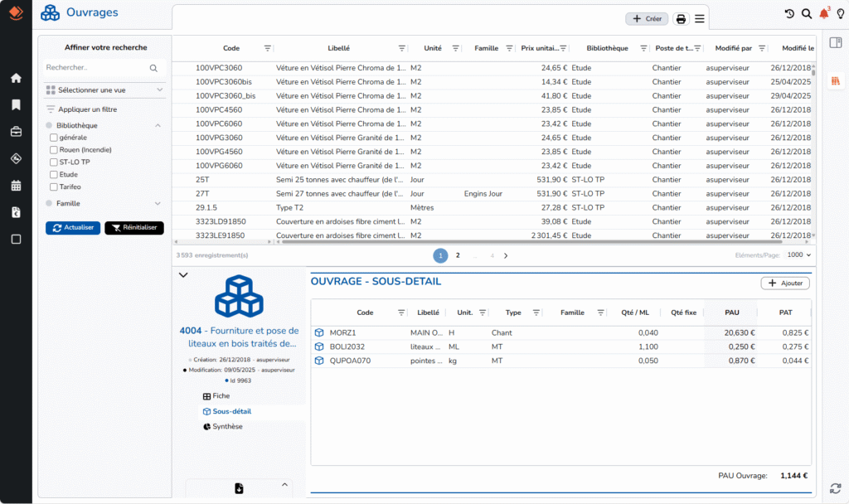The width and height of the screenshot is (849, 504).
Task: Tick the Tarifeo checkbox
Action: click(x=54, y=187)
